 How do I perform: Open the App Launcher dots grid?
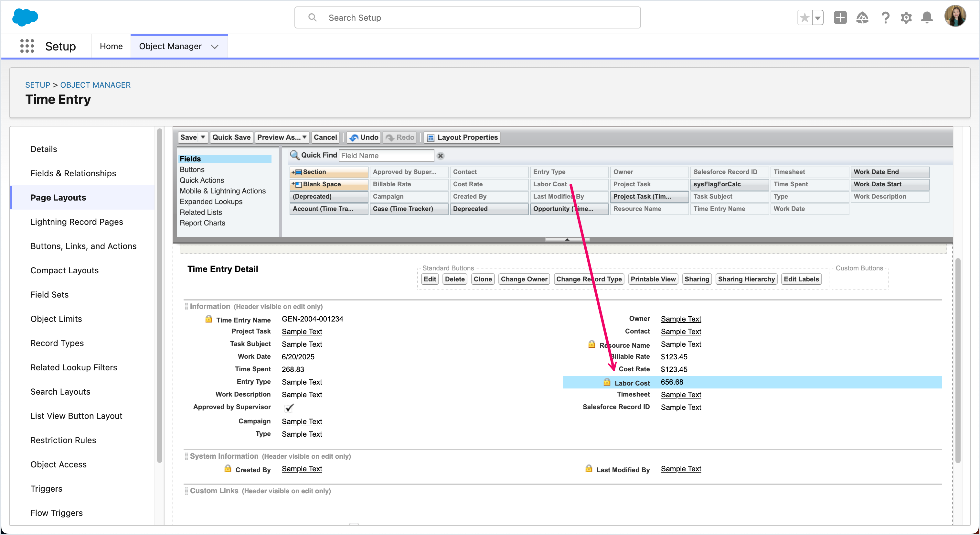[27, 46]
